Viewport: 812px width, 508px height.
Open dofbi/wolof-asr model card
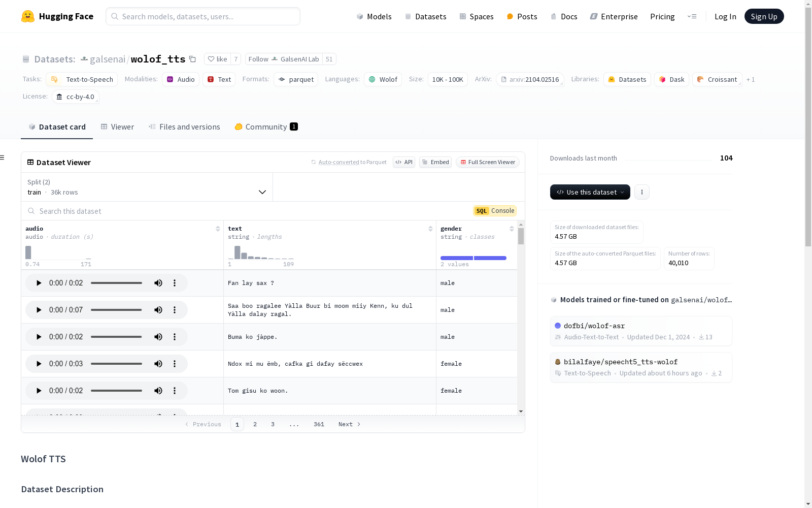(x=641, y=331)
